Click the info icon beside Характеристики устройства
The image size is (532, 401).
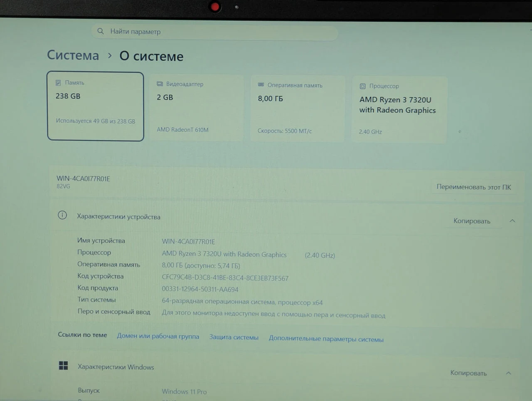(62, 215)
